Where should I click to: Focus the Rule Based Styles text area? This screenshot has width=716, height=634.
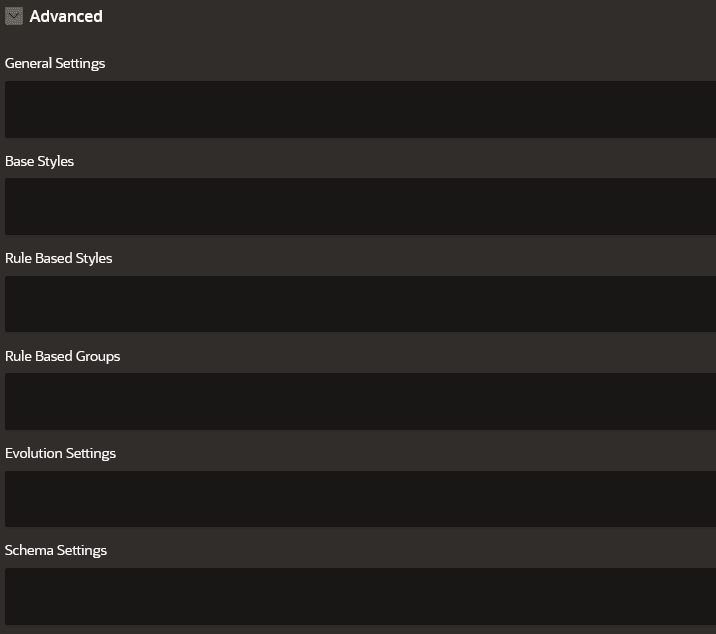(360, 304)
